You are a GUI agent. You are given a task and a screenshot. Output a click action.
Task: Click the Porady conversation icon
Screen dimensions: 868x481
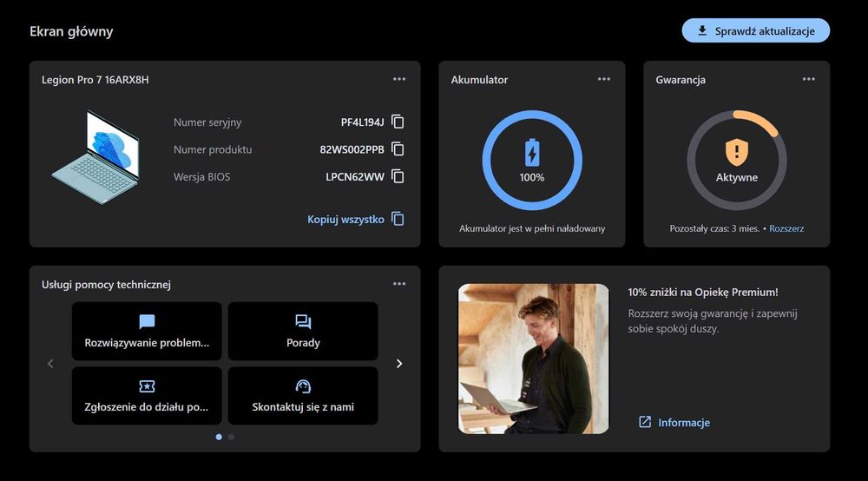pyautogui.click(x=303, y=321)
